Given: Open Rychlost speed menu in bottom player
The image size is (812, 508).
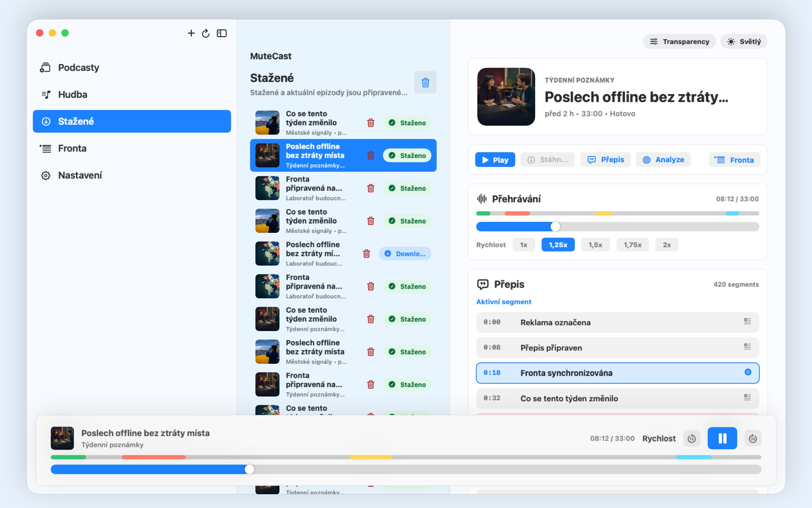Looking at the screenshot, I should tap(659, 439).
